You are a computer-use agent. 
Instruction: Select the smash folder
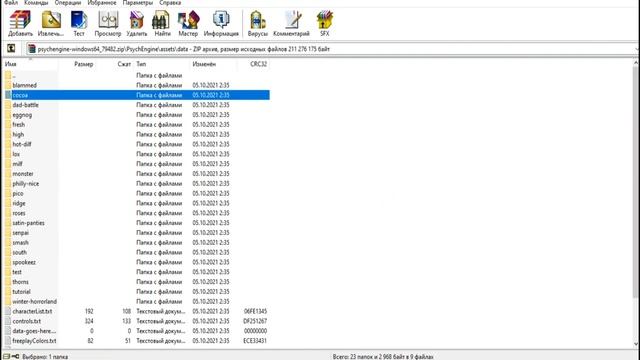[20, 242]
